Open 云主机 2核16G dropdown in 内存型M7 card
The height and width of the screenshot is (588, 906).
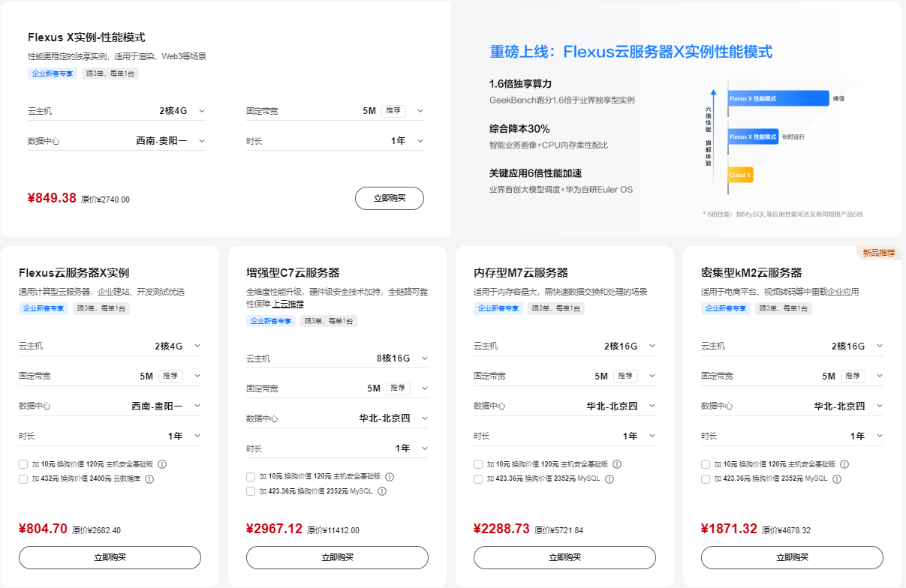(x=564, y=346)
